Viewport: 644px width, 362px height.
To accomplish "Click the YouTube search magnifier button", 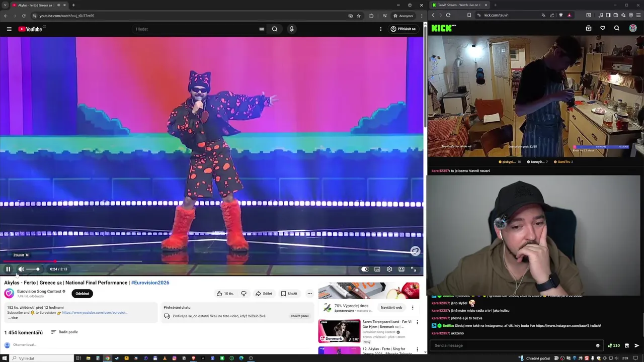I will tap(275, 29).
